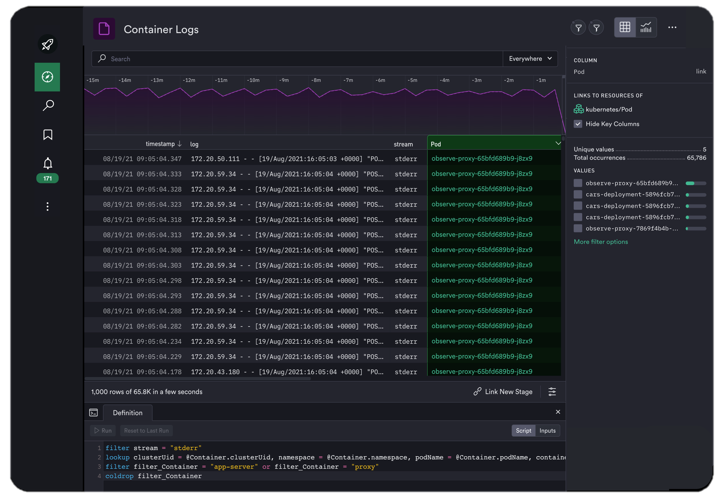
Task: Open the alerts bell icon
Action: tap(48, 163)
